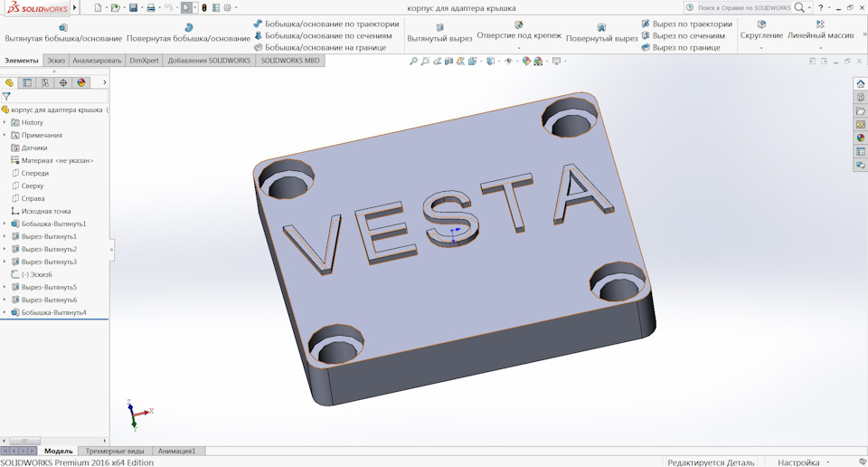This screenshot has height=467, width=868.
Task: Click the Zoom to Fit view icon
Action: pos(413,61)
